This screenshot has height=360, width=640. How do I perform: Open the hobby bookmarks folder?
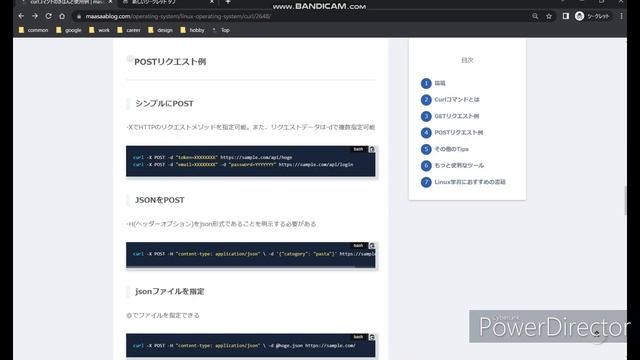(x=192, y=30)
